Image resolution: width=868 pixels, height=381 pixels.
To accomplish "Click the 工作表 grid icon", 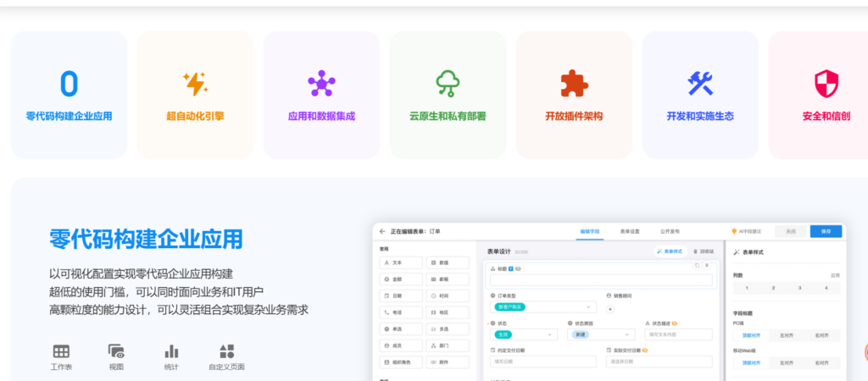I will click(x=61, y=351).
